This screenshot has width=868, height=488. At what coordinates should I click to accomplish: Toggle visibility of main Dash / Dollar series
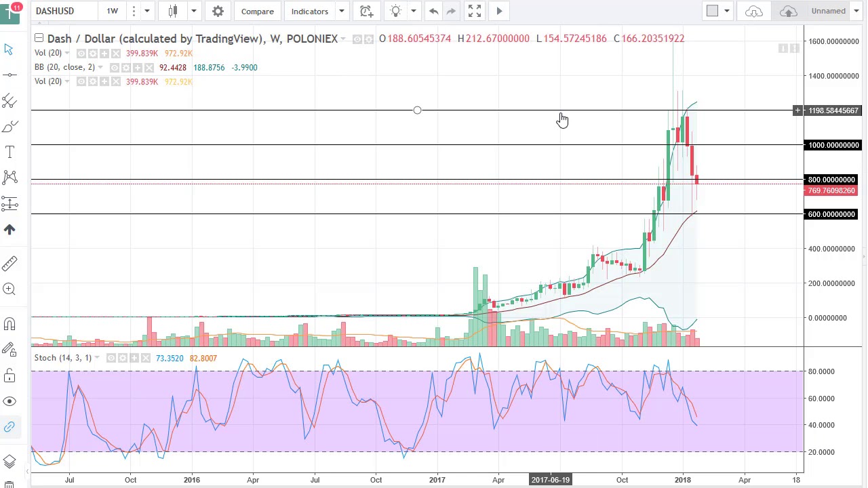[357, 39]
